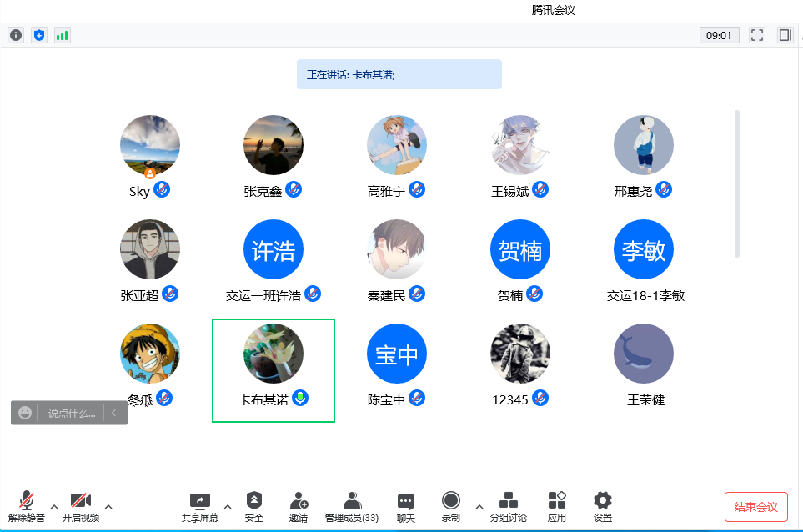Click the red 结束会议 button

pyautogui.click(x=755, y=507)
